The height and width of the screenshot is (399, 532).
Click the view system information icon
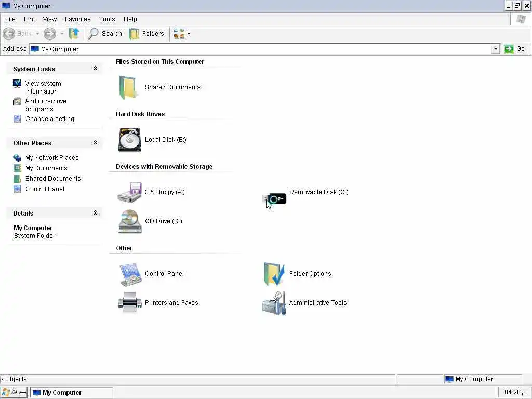(17, 84)
